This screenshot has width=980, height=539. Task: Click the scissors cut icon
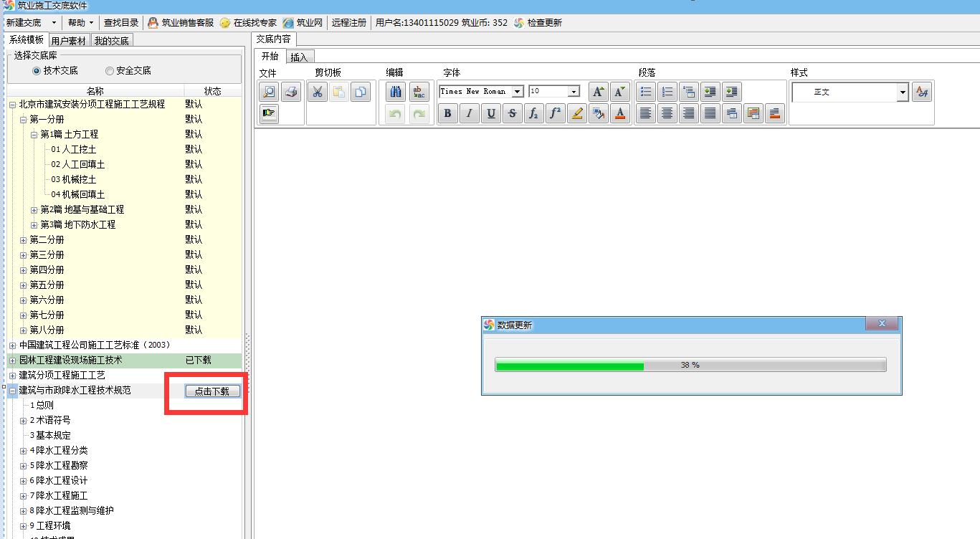pos(317,92)
